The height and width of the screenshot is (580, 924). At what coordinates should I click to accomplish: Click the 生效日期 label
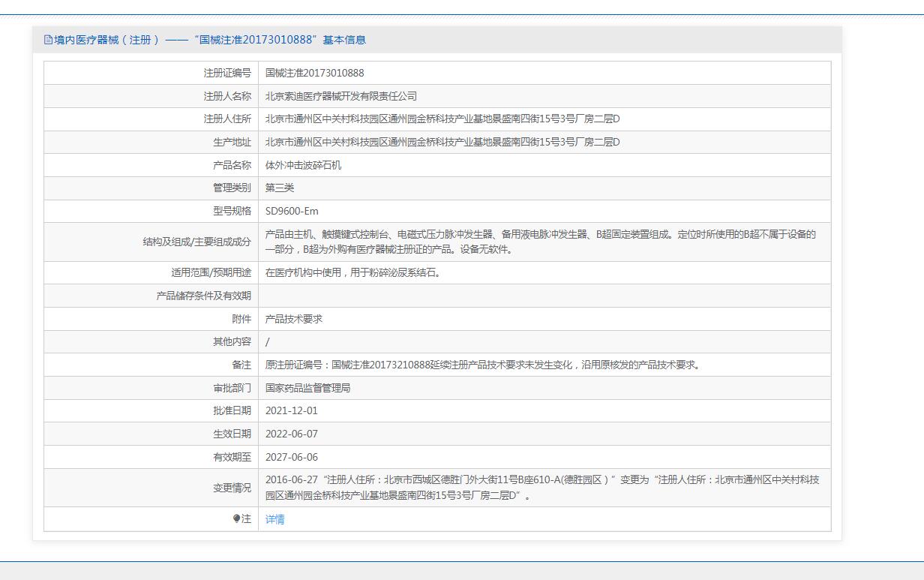pos(232,434)
